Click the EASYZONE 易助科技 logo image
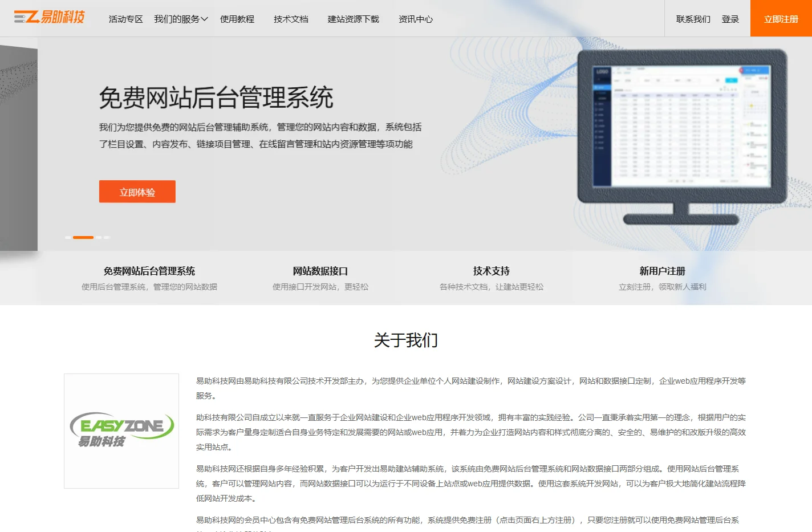812x532 pixels. pyautogui.click(x=121, y=431)
